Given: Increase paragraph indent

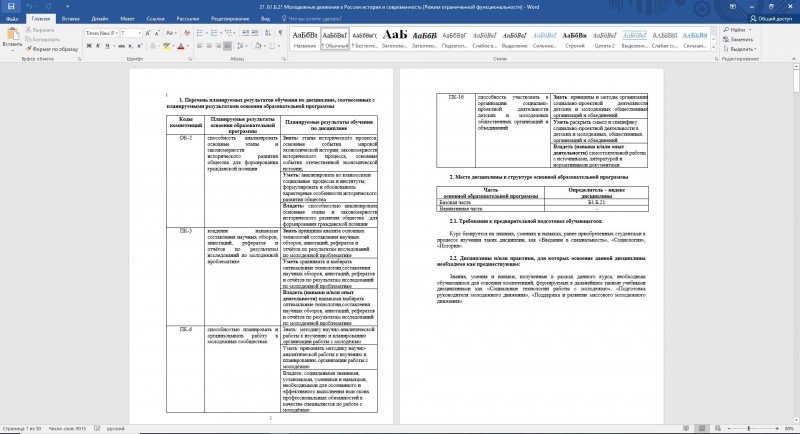Looking at the screenshot, I should (255, 33).
